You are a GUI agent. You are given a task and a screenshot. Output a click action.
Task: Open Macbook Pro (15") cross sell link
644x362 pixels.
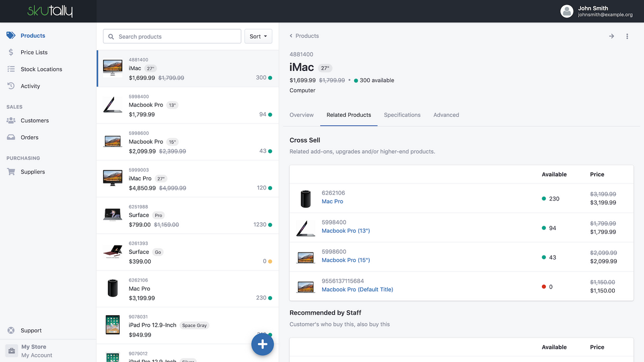pyautogui.click(x=346, y=260)
